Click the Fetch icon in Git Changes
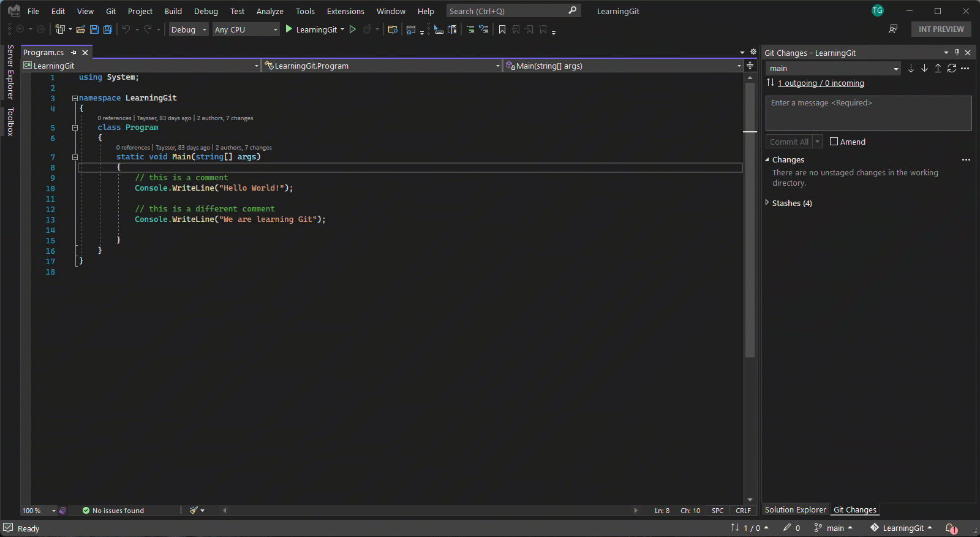 pos(911,69)
